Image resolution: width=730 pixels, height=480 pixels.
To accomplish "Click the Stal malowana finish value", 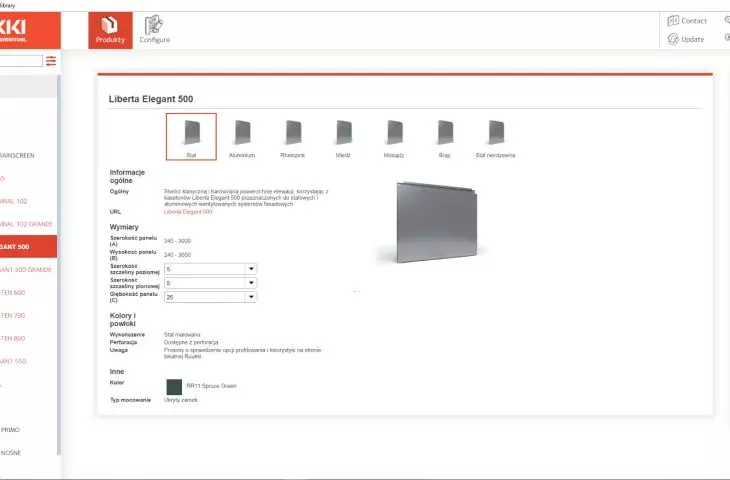I will click(182, 335).
